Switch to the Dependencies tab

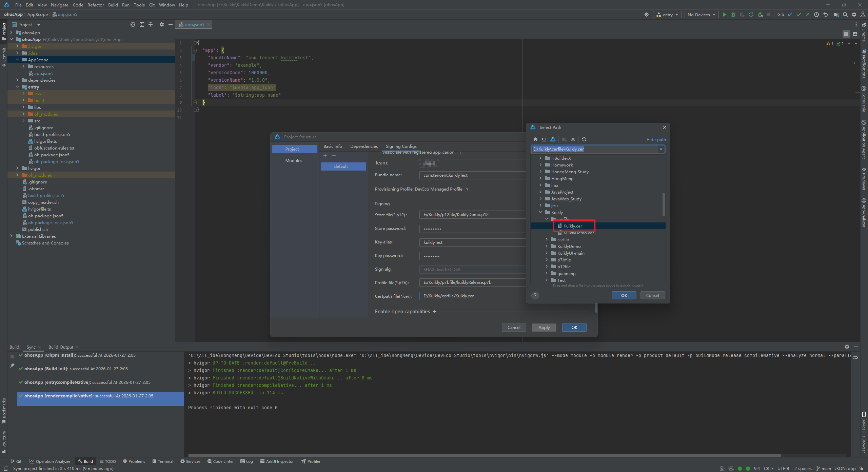[x=364, y=146]
